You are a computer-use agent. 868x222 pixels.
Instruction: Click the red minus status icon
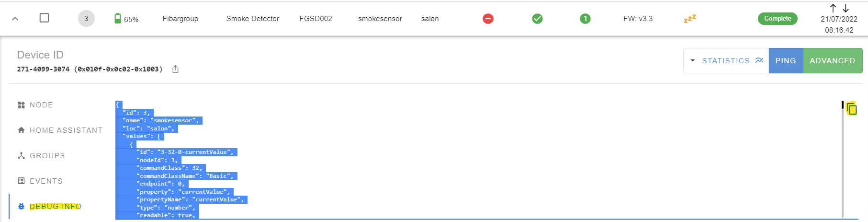click(488, 19)
